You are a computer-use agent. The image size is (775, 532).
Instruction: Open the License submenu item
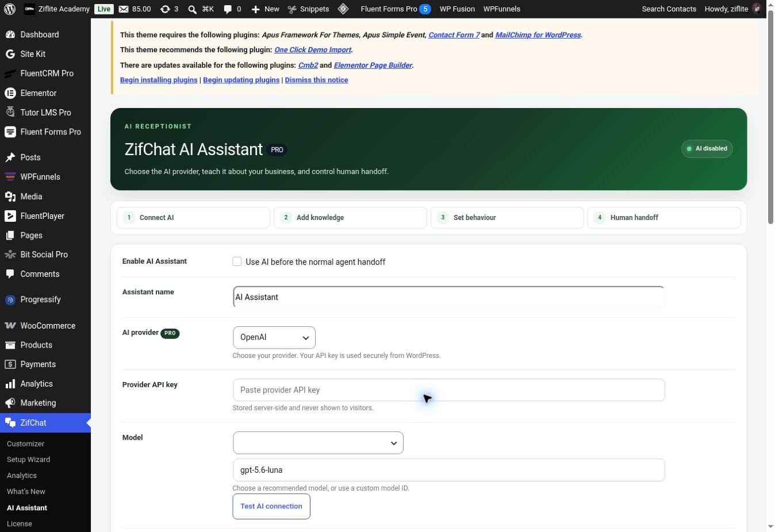click(x=20, y=524)
